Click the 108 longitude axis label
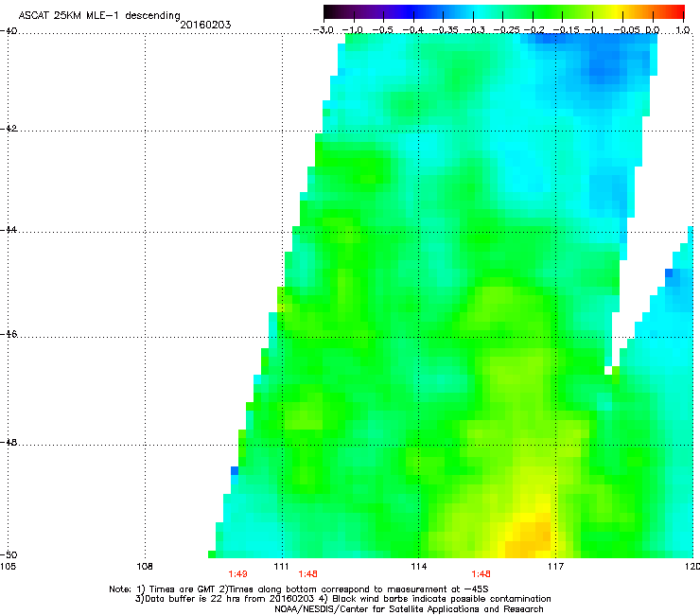700x615 pixels. pyautogui.click(x=145, y=567)
